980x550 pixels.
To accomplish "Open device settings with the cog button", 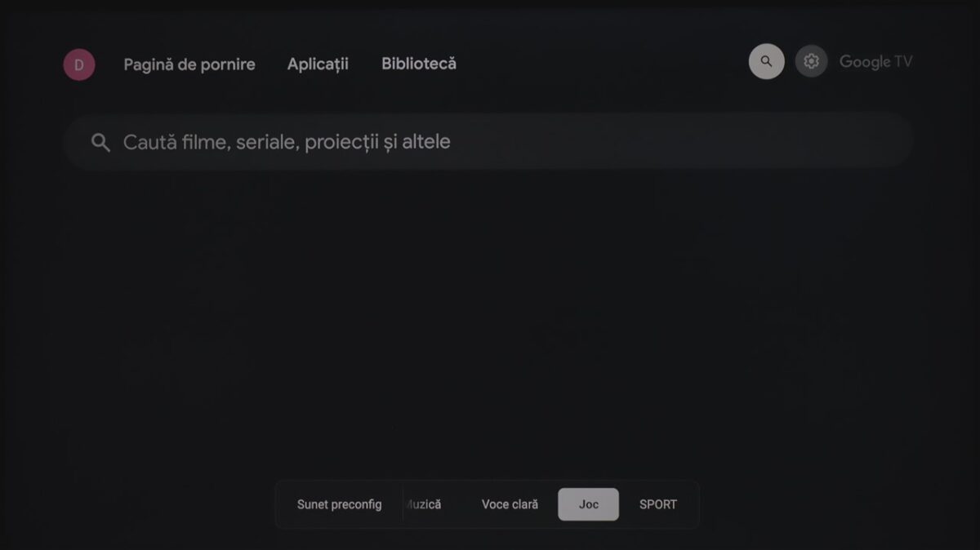I will click(x=811, y=61).
